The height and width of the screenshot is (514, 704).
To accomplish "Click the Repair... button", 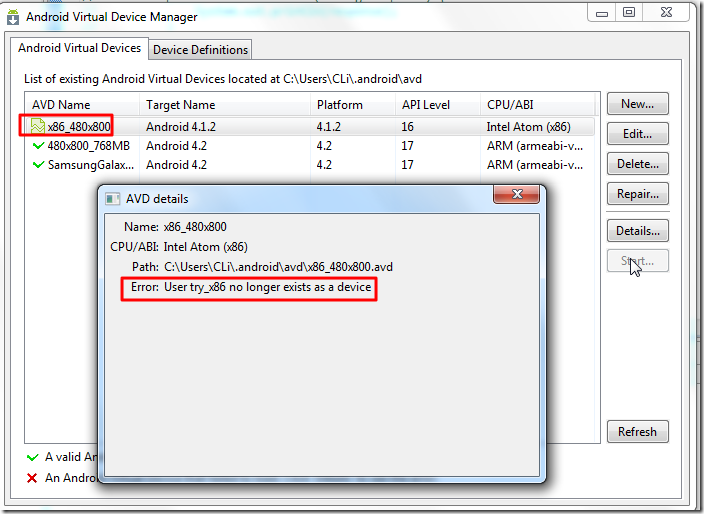I will click(638, 194).
